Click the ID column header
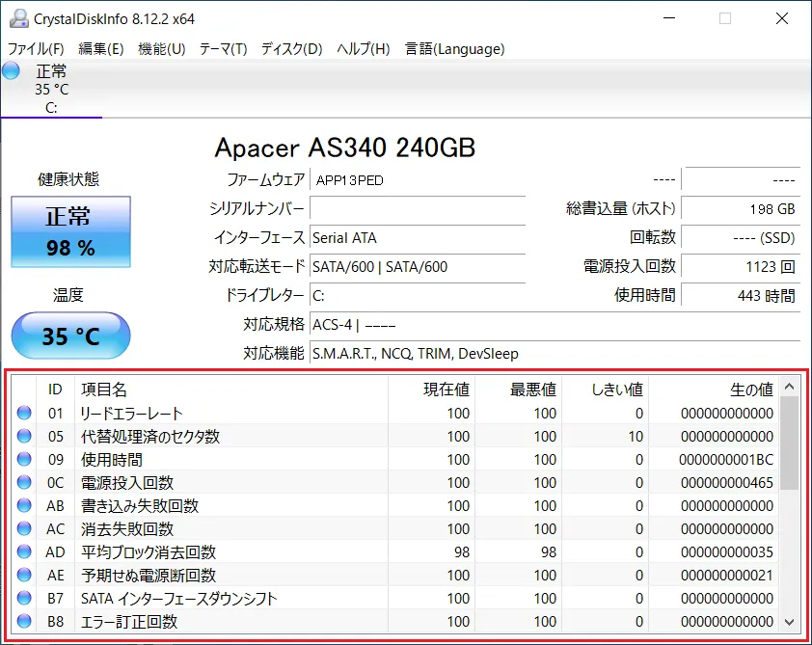 coord(55,390)
